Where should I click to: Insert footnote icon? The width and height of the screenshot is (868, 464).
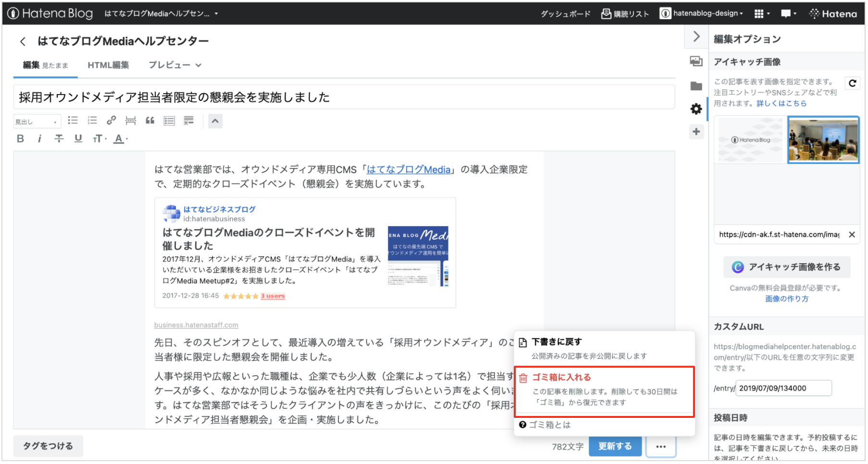188,121
